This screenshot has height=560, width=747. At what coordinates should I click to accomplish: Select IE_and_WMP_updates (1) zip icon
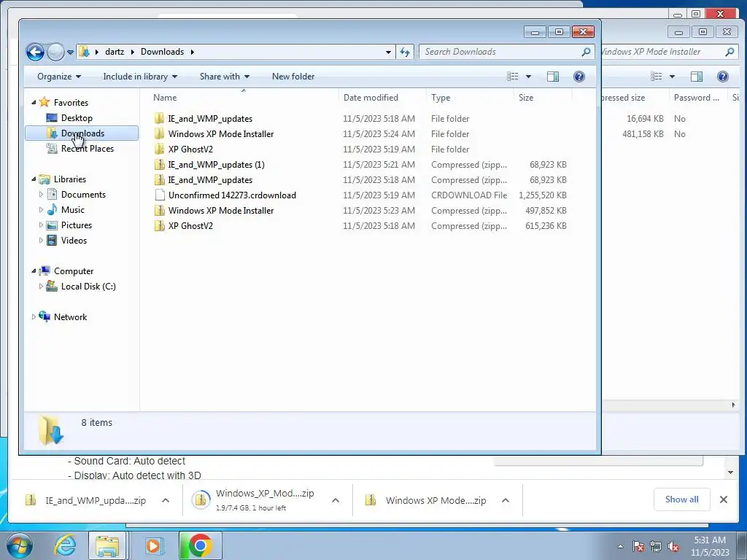(x=159, y=165)
